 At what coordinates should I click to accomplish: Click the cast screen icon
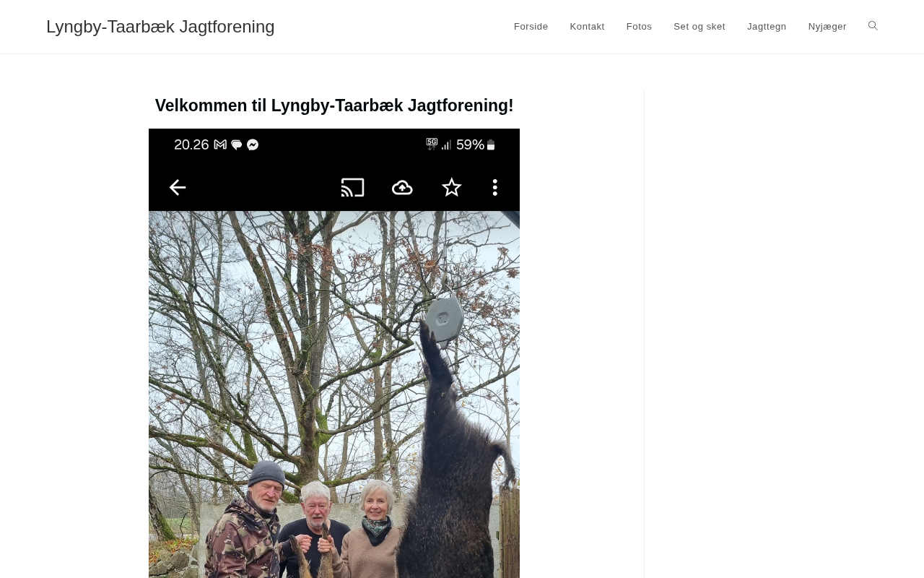click(352, 188)
